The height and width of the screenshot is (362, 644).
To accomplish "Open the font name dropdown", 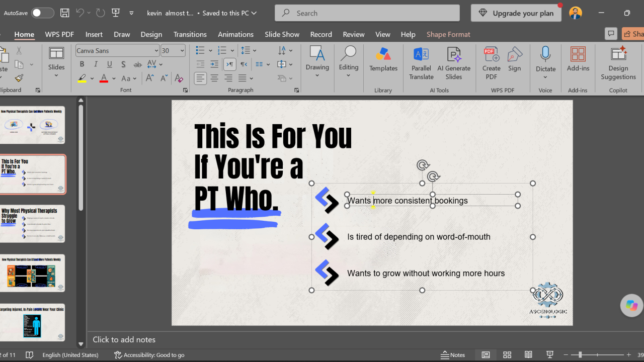I will coord(156,51).
